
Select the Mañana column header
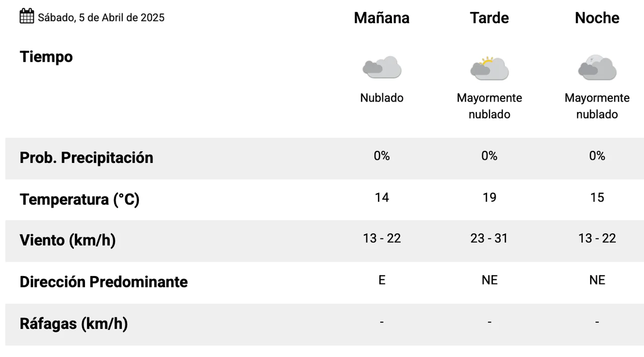[x=381, y=18]
